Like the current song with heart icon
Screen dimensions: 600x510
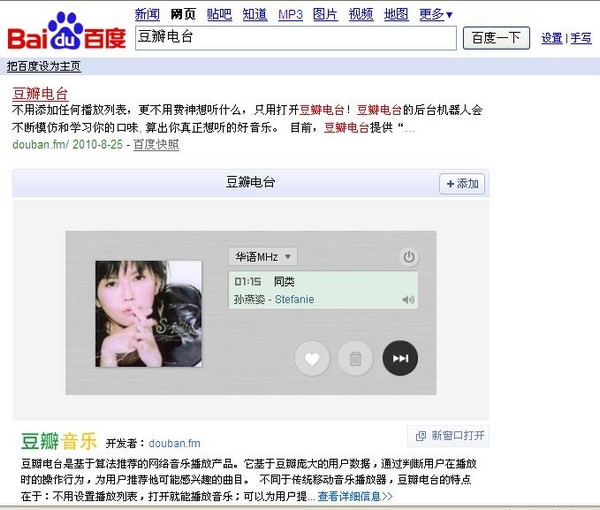tap(312, 358)
